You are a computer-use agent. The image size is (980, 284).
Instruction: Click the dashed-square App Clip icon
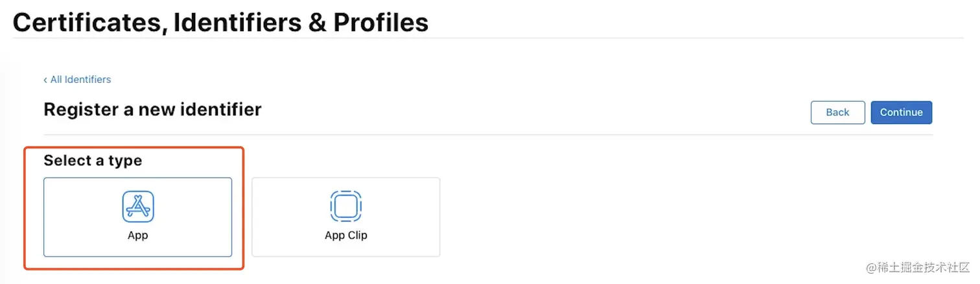point(345,206)
